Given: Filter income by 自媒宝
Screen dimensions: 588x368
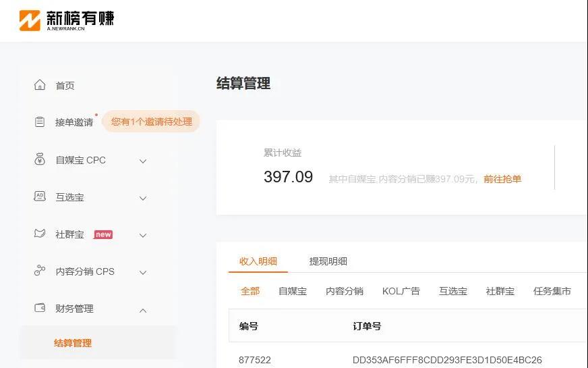Looking at the screenshot, I should point(293,291).
